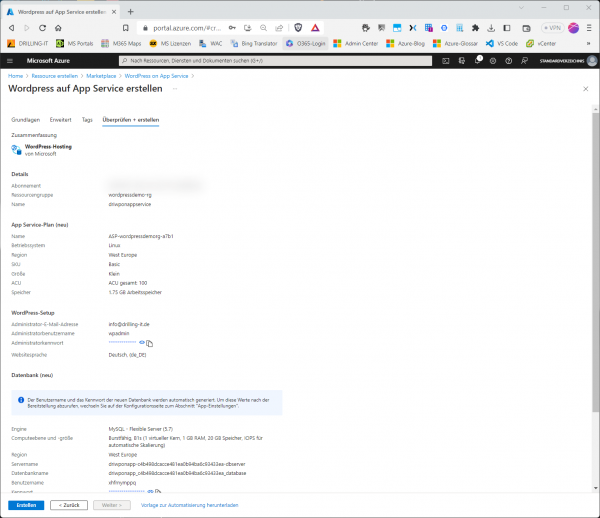
Task: Copy the administrator password to clipboard
Action: coord(150,344)
